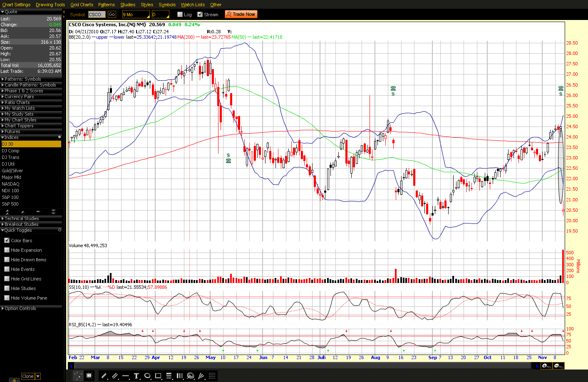588x382 pixels.
Task: Jump to bottom of Indices list
Action: [x=53, y=212]
